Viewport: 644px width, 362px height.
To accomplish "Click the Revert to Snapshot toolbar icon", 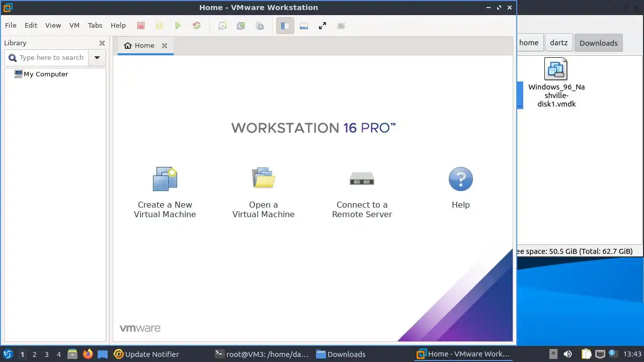I will tap(241, 26).
